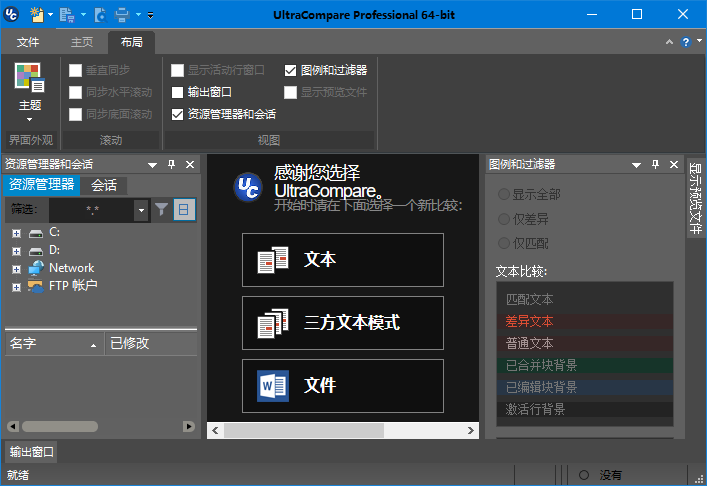Select the 仅差异 radio button

coord(504,219)
